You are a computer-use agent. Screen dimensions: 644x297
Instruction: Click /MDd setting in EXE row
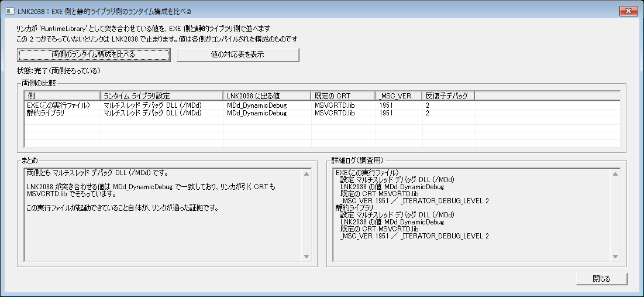point(153,105)
